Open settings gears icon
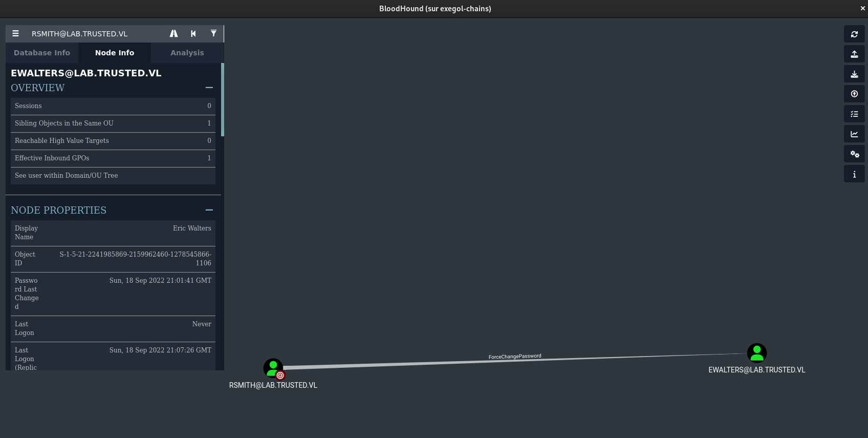 point(854,154)
